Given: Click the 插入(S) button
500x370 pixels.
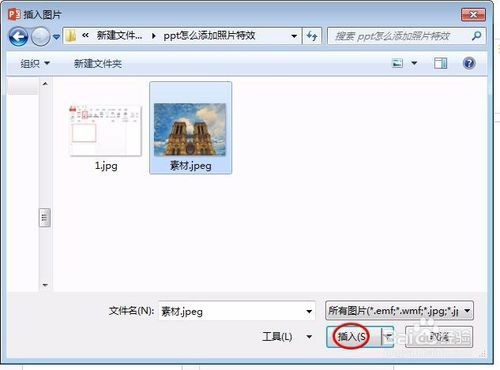Looking at the screenshot, I should coord(354,337).
